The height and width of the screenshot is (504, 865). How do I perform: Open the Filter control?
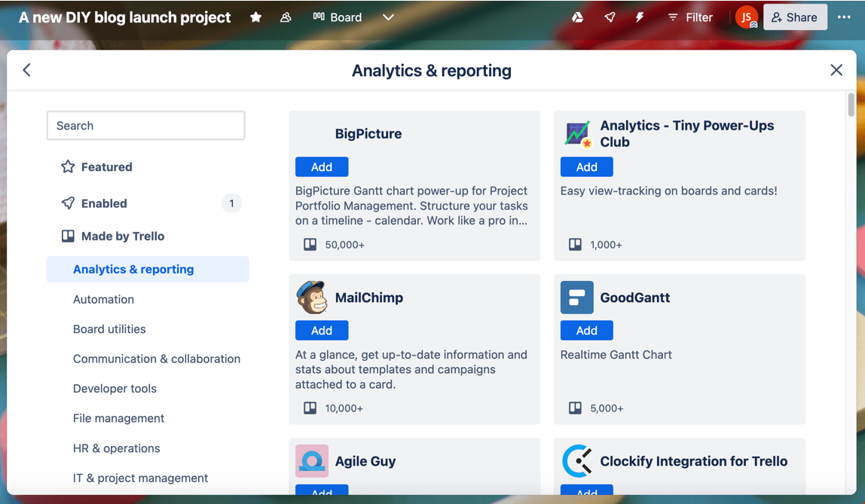690,17
